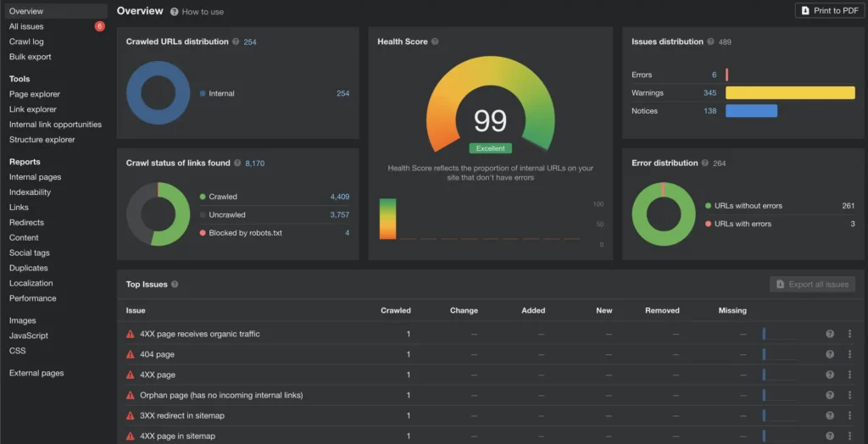Click the red 6 badge on All issues
The width and height of the screenshot is (868, 444).
[100, 26]
